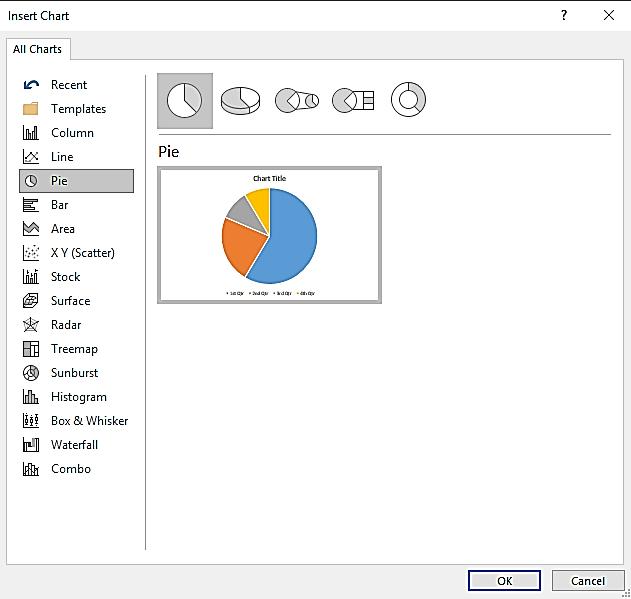Image resolution: width=631 pixels, height=599 pixels.
Task: Select the Treemap chart category
Action: [x=74, y=349]
